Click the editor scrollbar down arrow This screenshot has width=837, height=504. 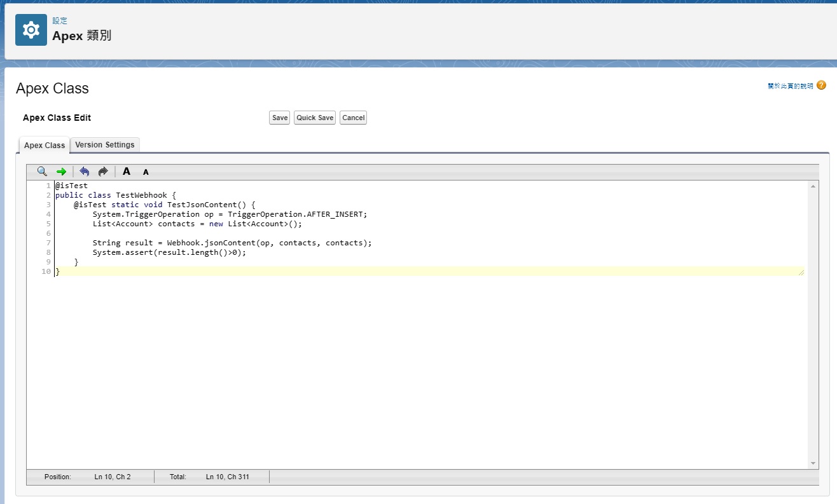(813, 463)
